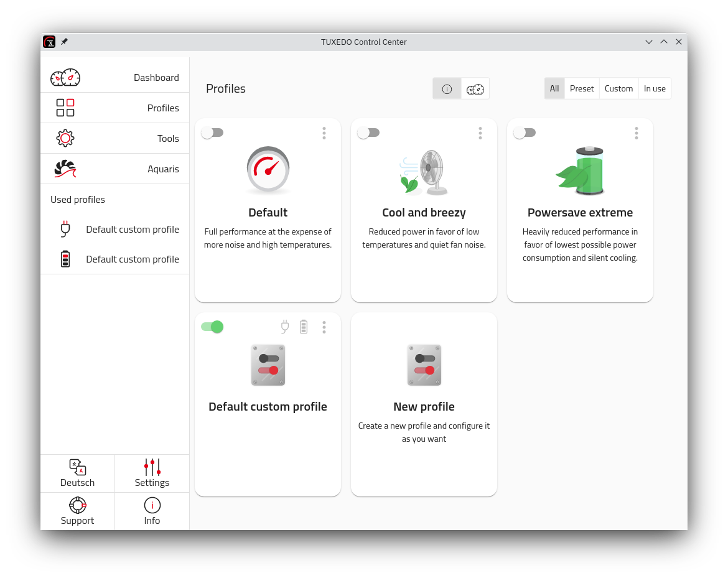
Task: Click the Powersave extreme title
Action: [580, 213]
